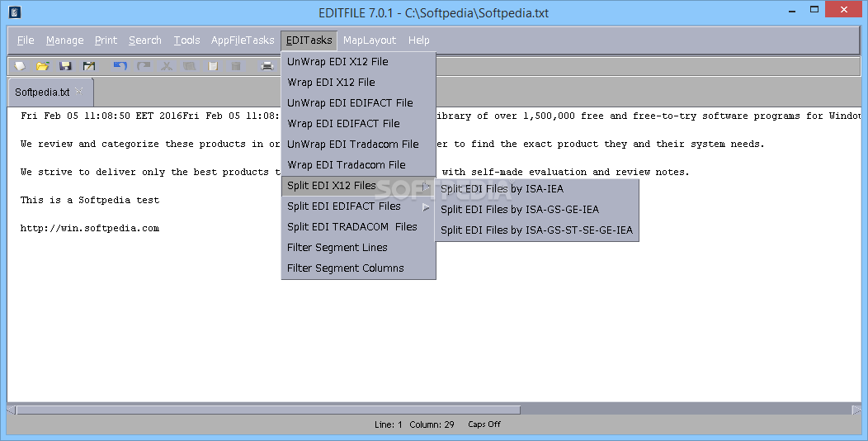868x441 pixels.
Task: Select UnWrap EDI EDIFACT File
Action: click(359, 103)
